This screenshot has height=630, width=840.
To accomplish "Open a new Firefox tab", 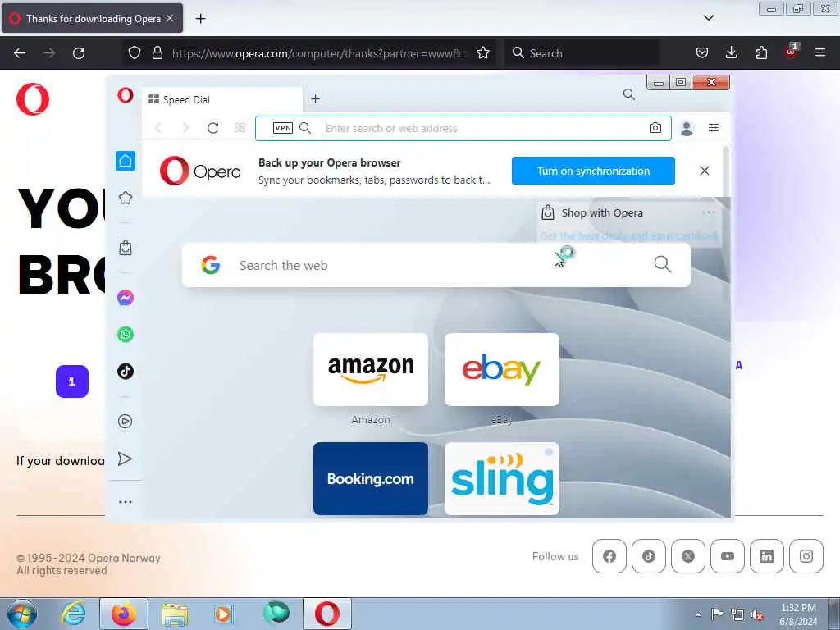I will coord(200,19).
